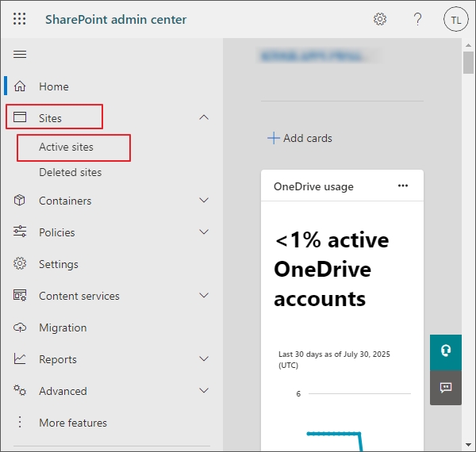Open the TL account avatar
The image size is (476, 452).
[455, 20]
